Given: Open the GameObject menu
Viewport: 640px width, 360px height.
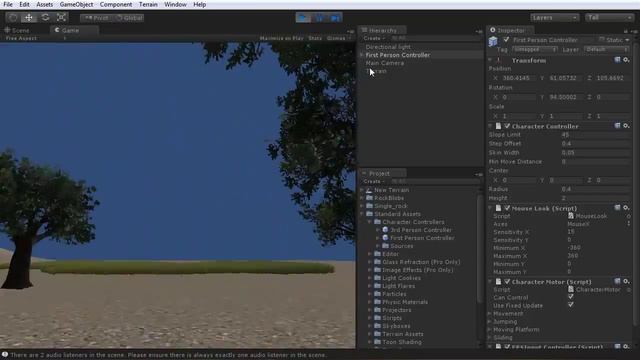Looking at the screenshot, I should [76, 4].
